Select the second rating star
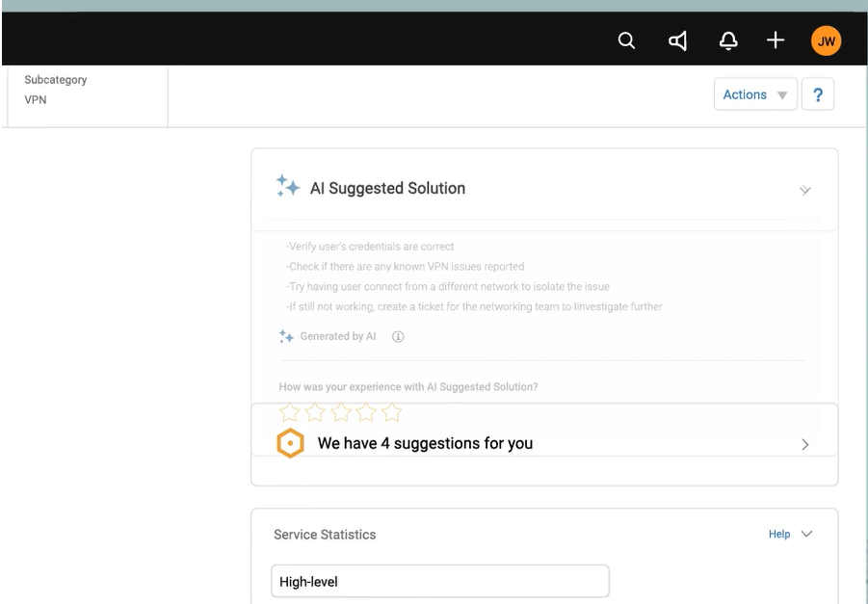 coord(315,413)
